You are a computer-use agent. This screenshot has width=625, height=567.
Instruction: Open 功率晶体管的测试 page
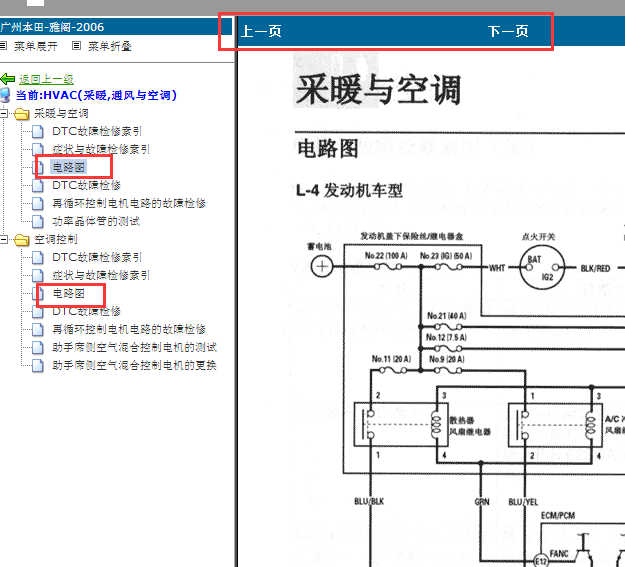pyautogui.click(x=96, y=221)
